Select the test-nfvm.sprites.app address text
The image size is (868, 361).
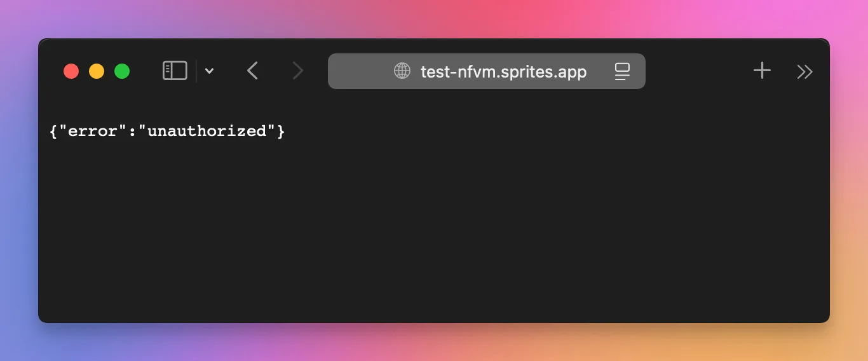point(503,72)
